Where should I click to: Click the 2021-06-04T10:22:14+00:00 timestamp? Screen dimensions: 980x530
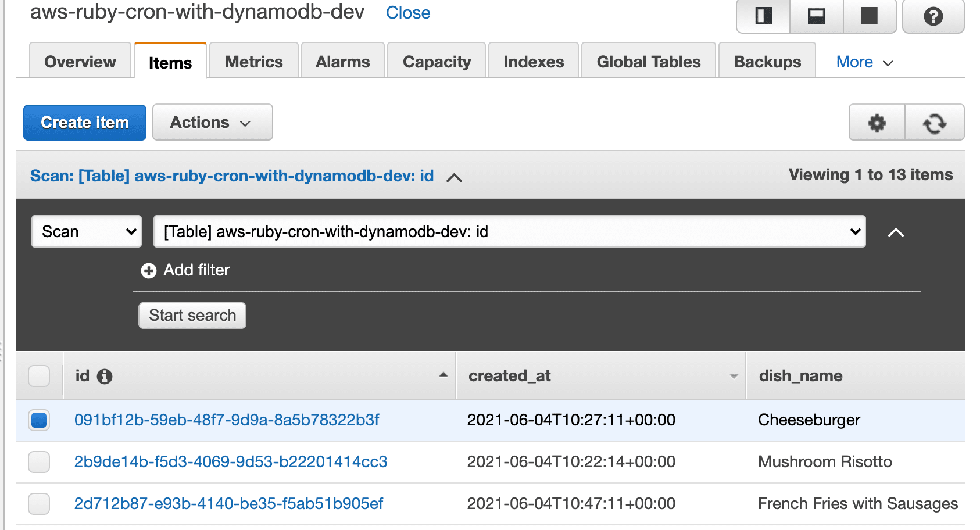(x=571, y=462)
